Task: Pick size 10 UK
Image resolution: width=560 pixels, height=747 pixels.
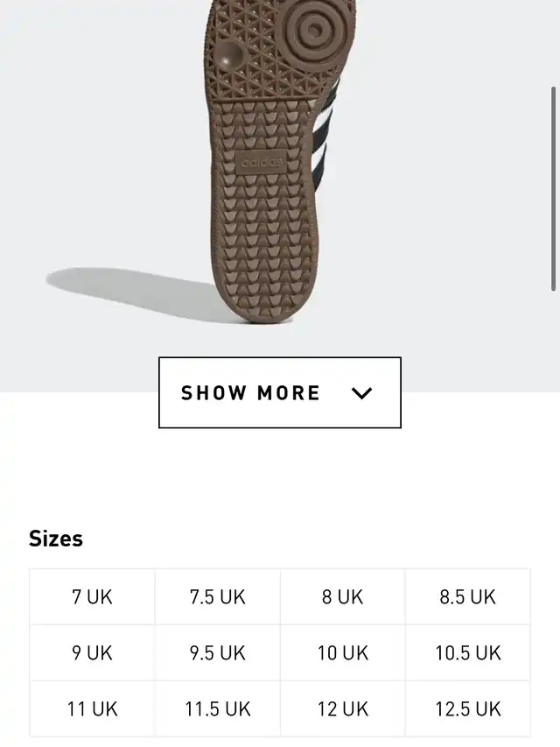Action: pos(342,653)
